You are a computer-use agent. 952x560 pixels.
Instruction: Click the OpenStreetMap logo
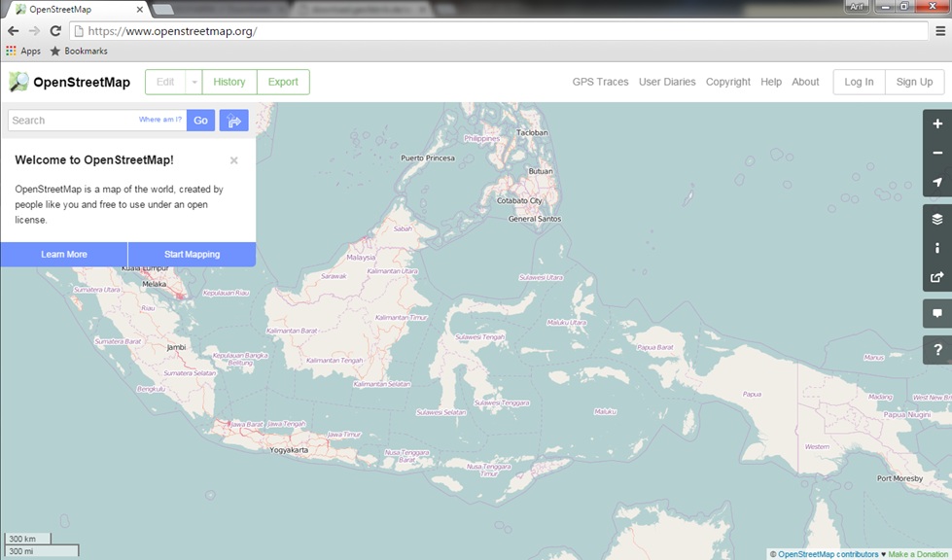[18, 81]
